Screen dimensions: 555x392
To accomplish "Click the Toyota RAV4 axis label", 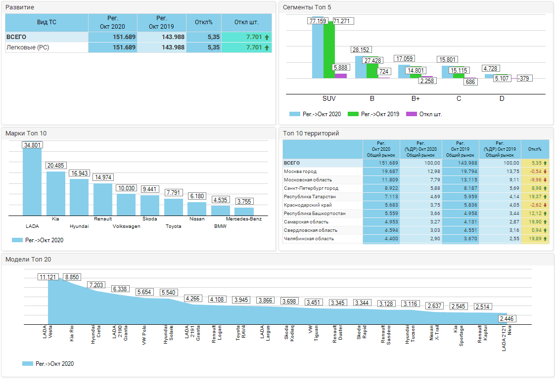I will tap(241, 333).
